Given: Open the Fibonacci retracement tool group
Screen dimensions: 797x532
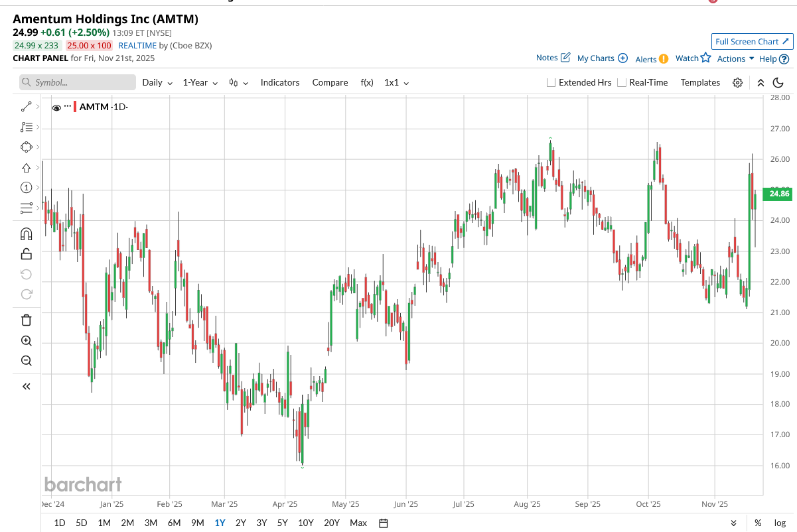Looking at the screenshot, I should tap(26, 127).
